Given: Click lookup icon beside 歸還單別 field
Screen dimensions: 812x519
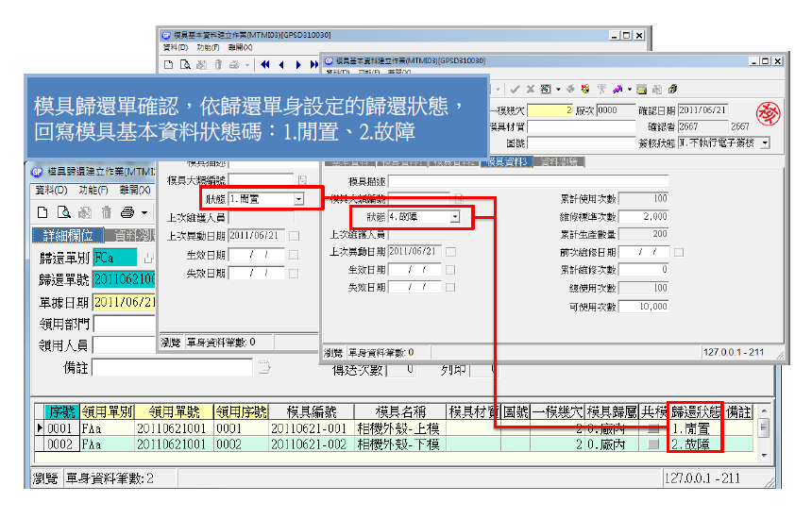Looking at the screenshot, I should (x=148, y=258).
